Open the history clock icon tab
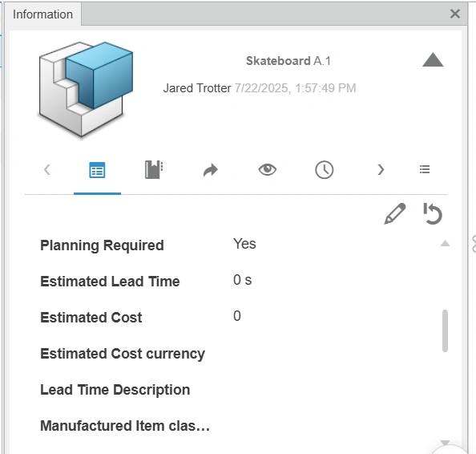 pos(325,169)
